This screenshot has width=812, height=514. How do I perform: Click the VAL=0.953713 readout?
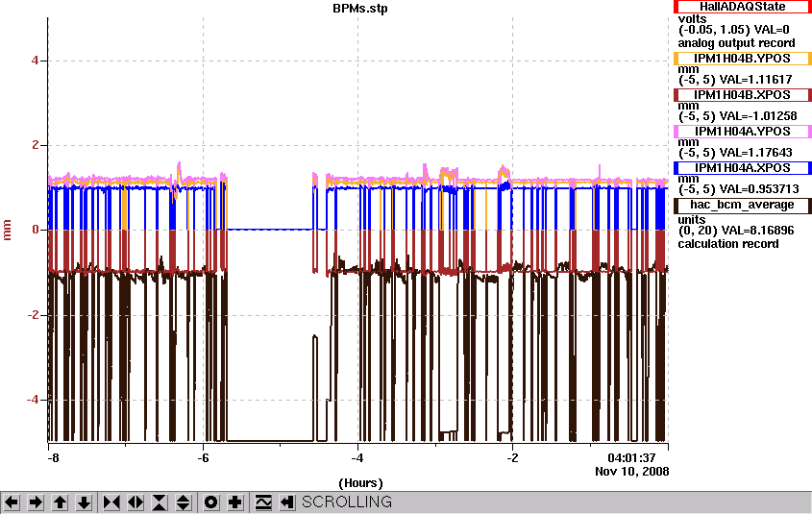click(759, 189)
